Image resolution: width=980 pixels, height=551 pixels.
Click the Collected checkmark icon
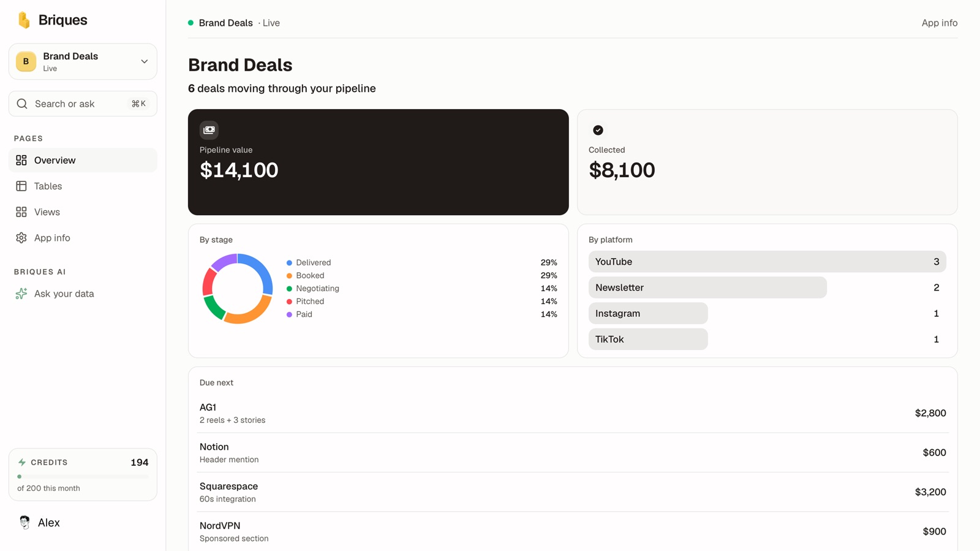point(598,130)
